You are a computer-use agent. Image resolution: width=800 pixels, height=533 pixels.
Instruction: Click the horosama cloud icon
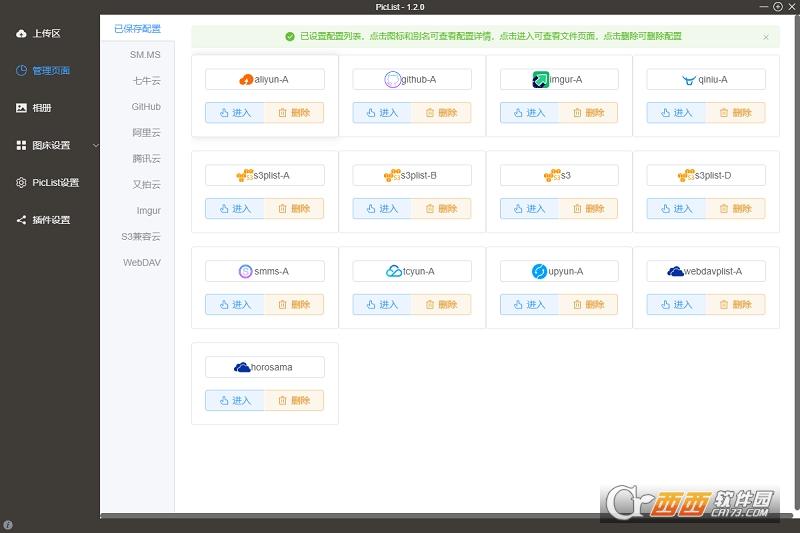(242, 367)
